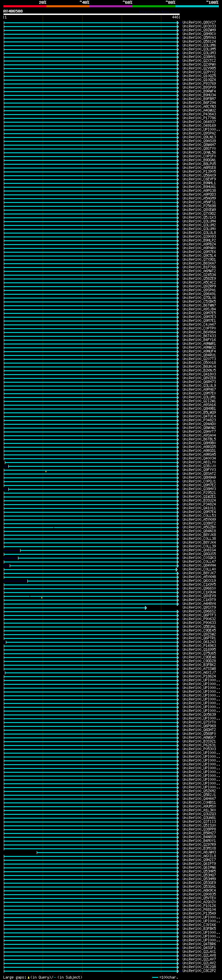This screenshot has height=980, width=222.
Task: View the UniRef100_Q966S2 record
Action: 199,612
